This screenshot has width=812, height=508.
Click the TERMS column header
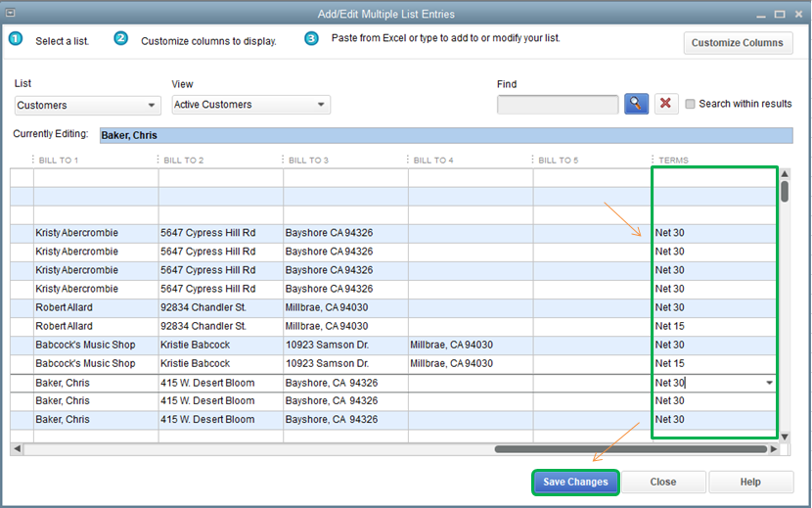tap(674, 161)
